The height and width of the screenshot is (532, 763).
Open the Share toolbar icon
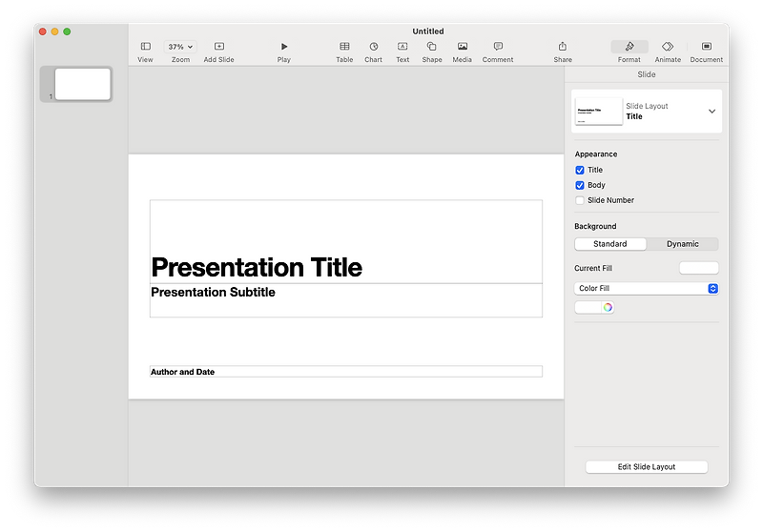[563, 47]
